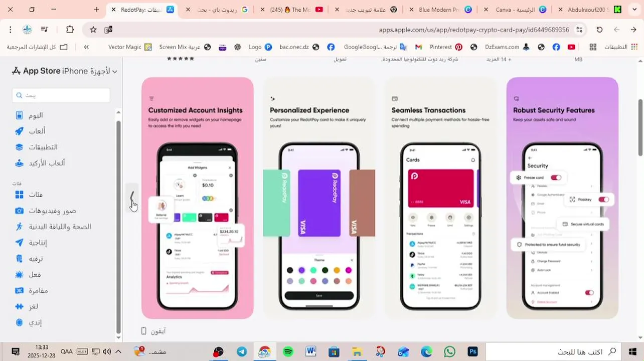Open bac.onec.dz bookmark
The height and width of the screenshot is (361, 644).
click(x=299, y=47)
